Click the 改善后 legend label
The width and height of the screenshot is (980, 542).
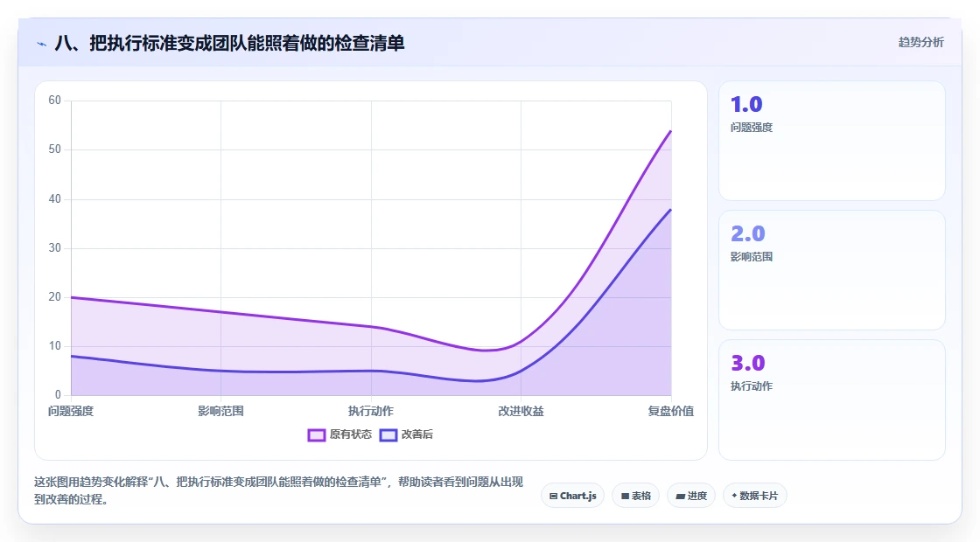tap(416, 434)
